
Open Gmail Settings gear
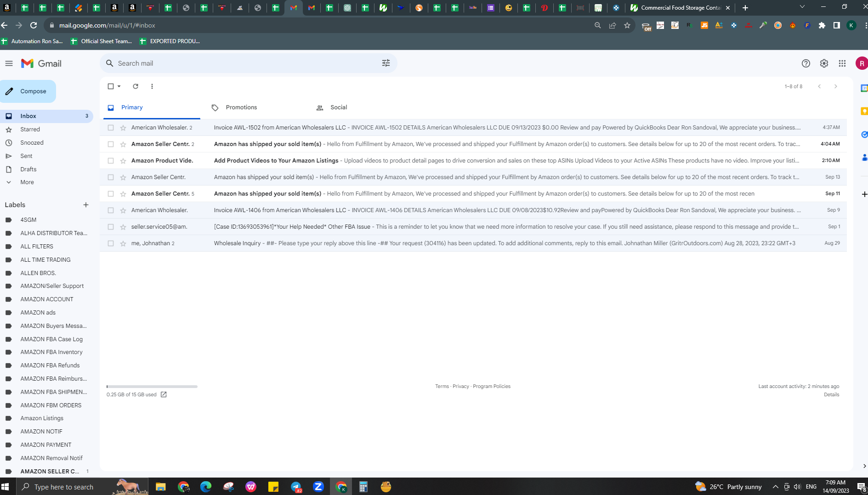click(x=824, y=63)
